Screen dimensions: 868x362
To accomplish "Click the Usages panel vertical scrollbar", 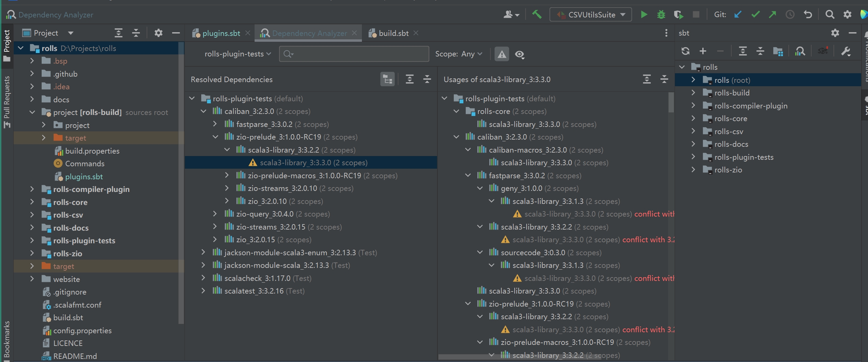I will [671, 102].
